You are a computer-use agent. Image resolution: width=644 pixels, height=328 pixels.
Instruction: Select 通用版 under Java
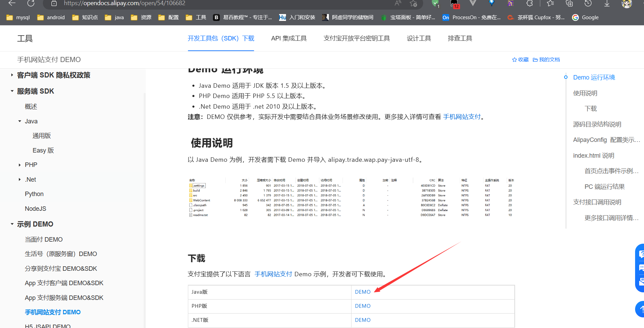(41, 136)
